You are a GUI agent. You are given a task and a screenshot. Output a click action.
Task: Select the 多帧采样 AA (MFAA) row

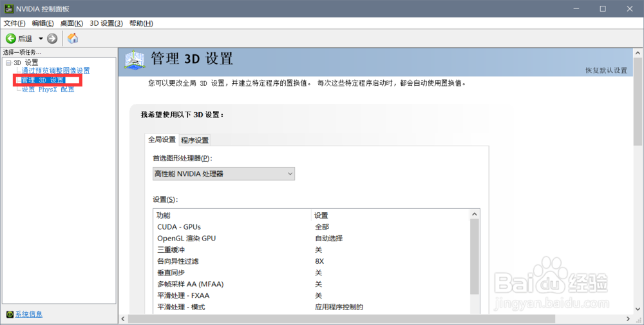tap(312, 284)
